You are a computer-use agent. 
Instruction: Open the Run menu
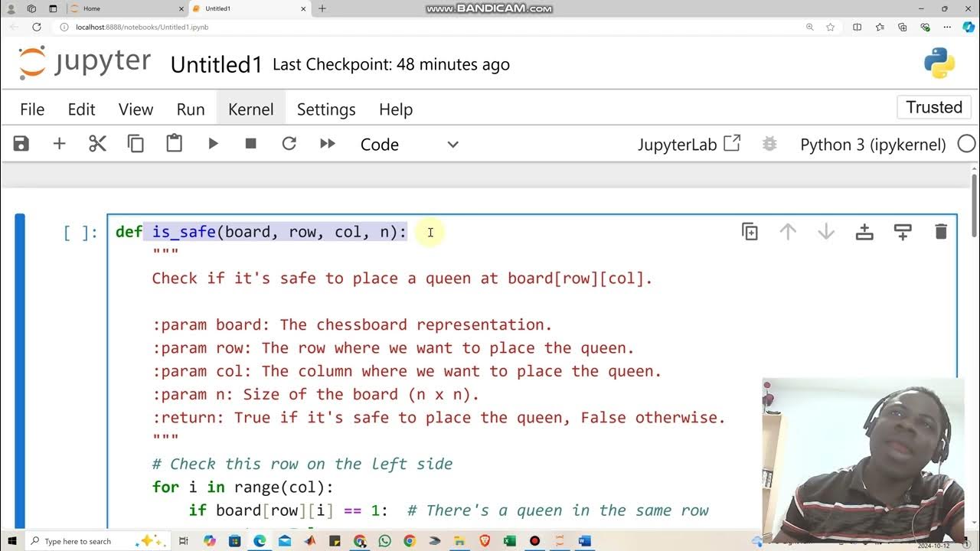[x=191, y=109]
